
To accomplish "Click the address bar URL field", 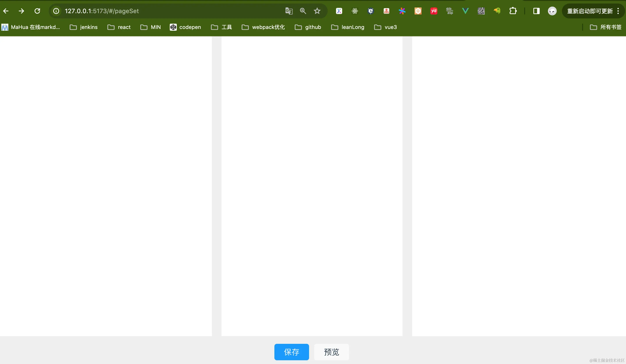I will coord(169,11).
